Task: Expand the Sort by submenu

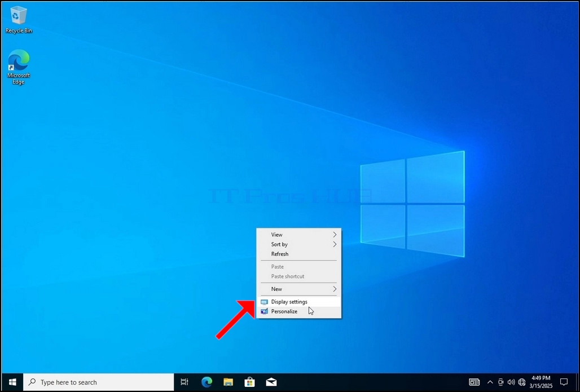Action: tap(299, 244)
